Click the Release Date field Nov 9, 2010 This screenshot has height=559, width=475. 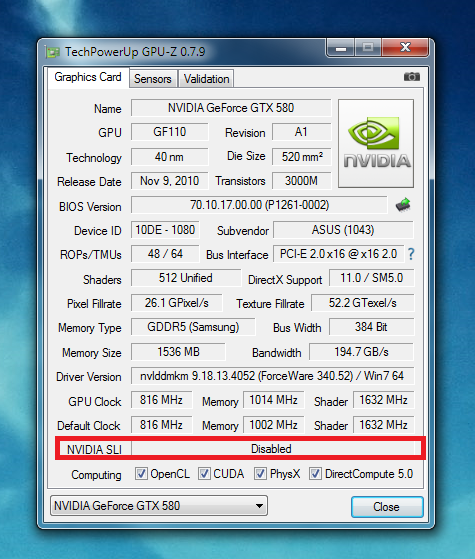pyautogui.click(x=170, y=181)
